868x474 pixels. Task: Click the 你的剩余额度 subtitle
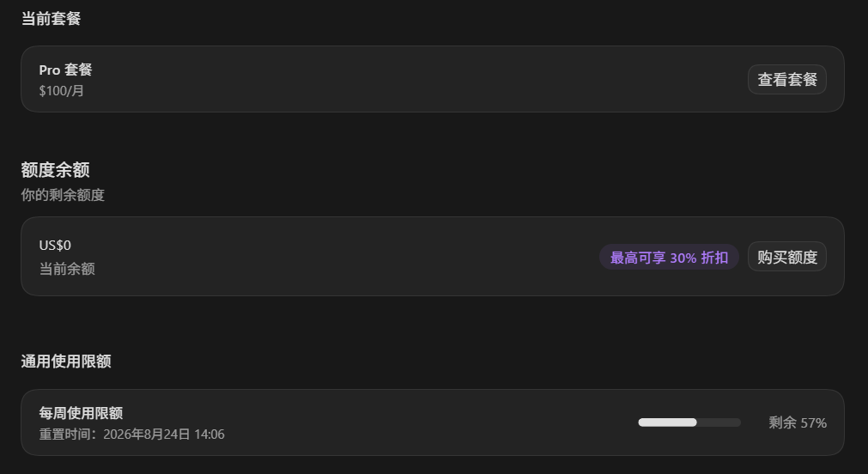click(63, 195)
